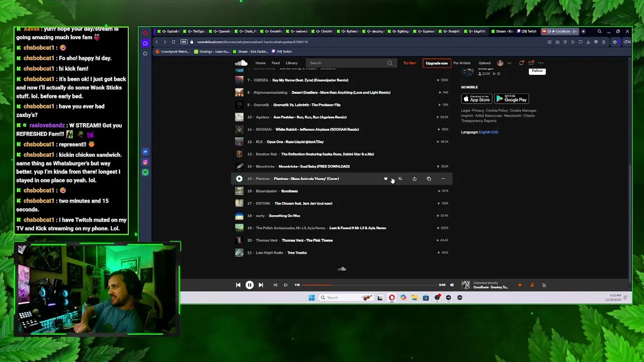Click the browser address bar URL
The width and height of the screenshot is (644, 362).
pyautogui.click(x=253, y=42)
